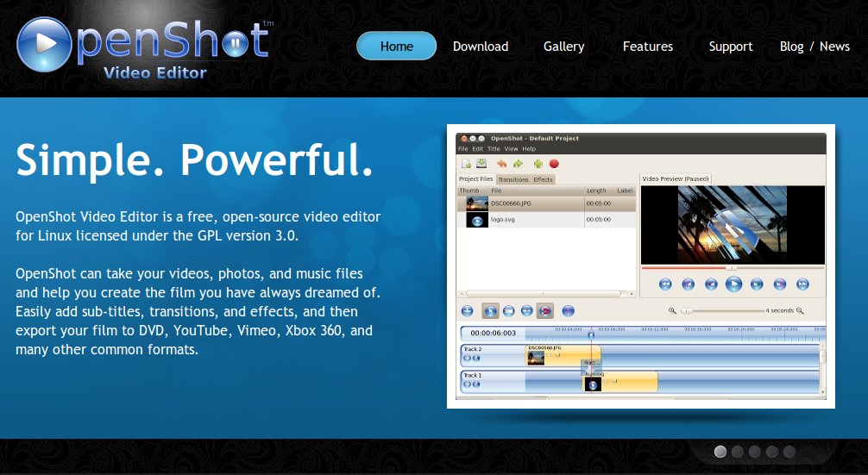Image resolution: width=868 pixels, height=475 pixels.
Task: Click the save project icon in toolbar
Action: [481, 163]
